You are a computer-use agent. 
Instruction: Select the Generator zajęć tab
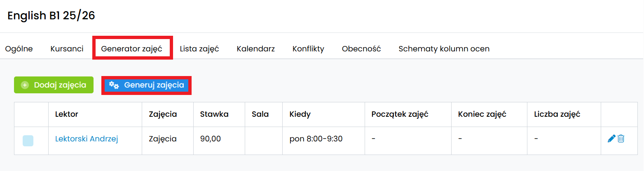point(132,49)
